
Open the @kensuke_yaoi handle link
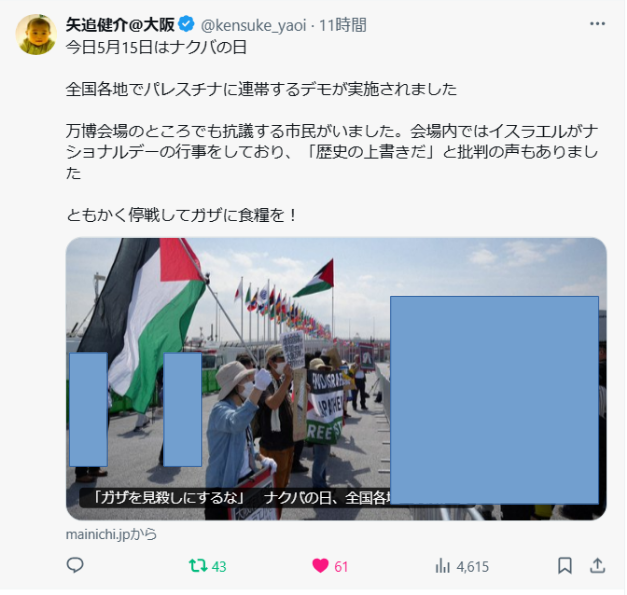click(254, 25)
